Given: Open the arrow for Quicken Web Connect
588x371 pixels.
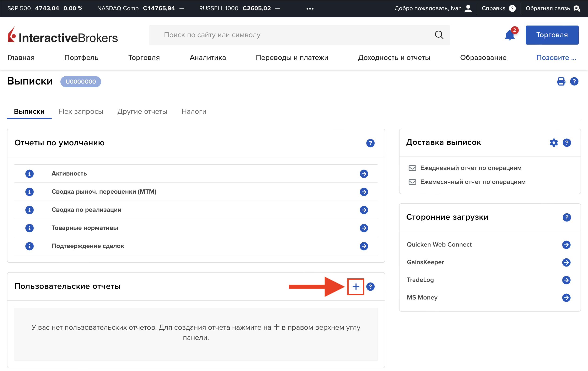Looking at the screenshot, I should [566, 245].
